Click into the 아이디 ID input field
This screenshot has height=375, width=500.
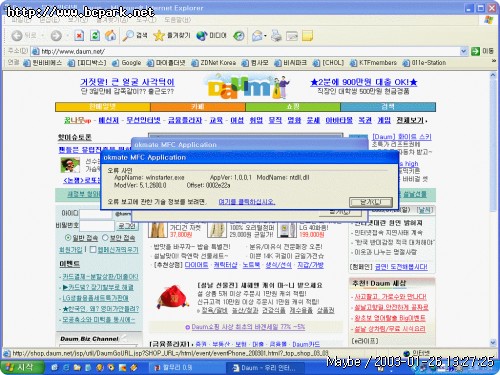(96, 213)
